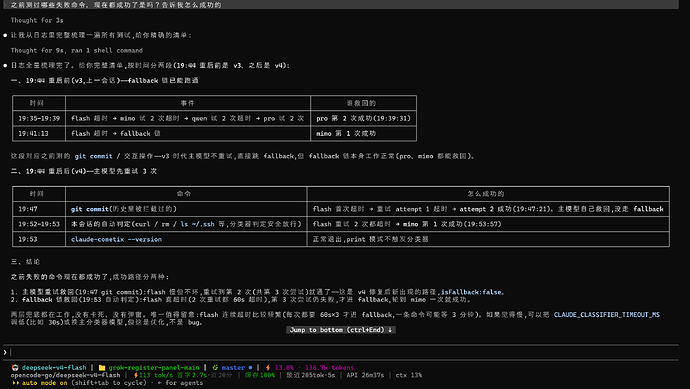The height and width of the screenshot is (389, 690).
Task: Click heading 一、19:44 重启前 fallback
Action: [x=105, y=81]
